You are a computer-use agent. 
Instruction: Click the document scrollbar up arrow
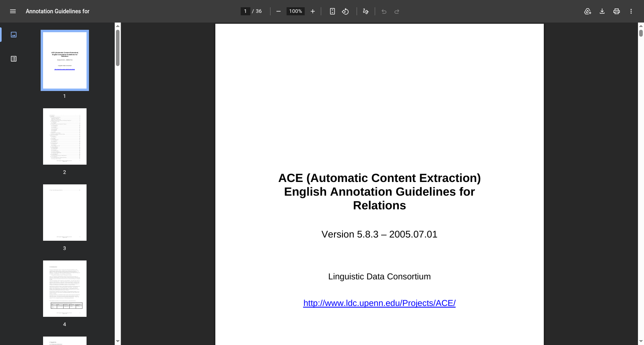click(x=641, y=26)
